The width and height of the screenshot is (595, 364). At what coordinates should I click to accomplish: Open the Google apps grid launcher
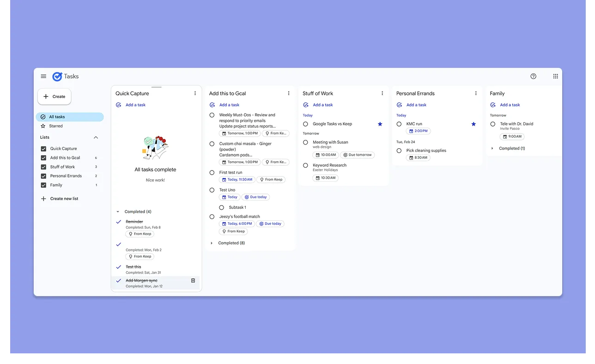click(x=555, y=76)
